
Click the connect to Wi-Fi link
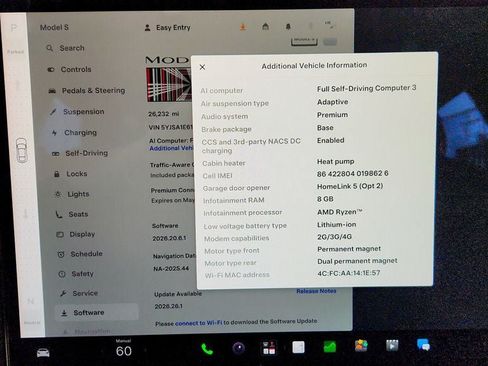click(198, 323)
